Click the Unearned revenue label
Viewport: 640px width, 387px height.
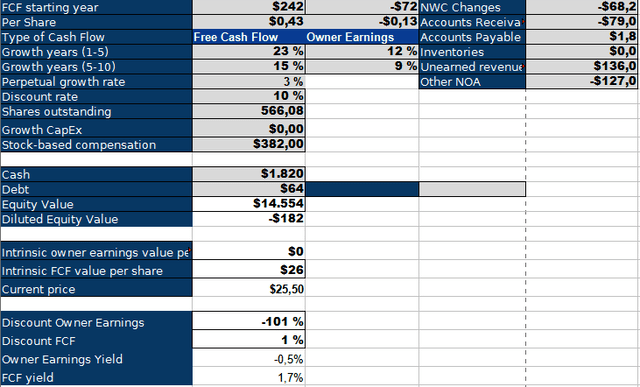coord(472,67)
